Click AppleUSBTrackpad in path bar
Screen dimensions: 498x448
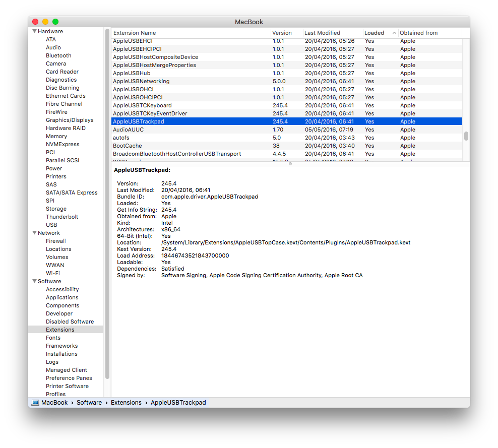[178, 403]
